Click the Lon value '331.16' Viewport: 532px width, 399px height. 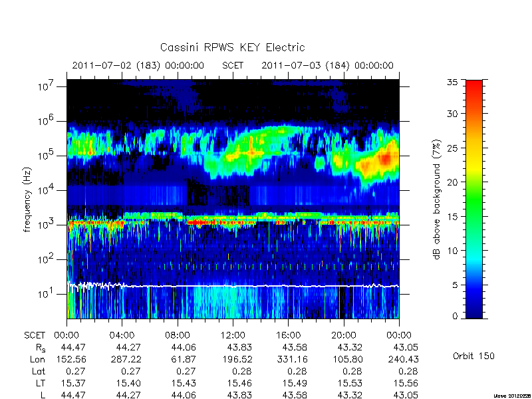(292, 359)
